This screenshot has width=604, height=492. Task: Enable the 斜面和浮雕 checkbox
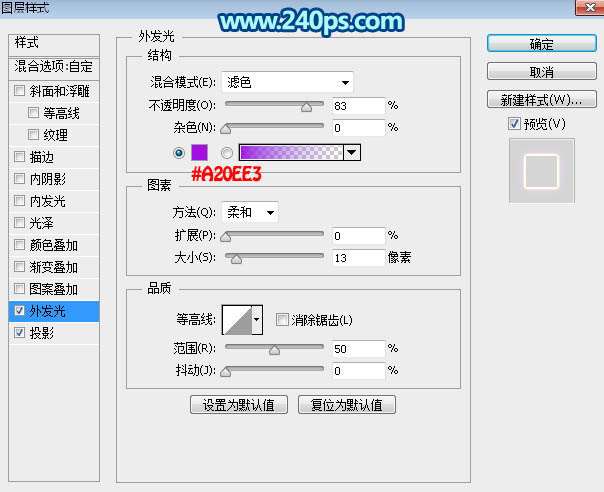tap(19, 91)
